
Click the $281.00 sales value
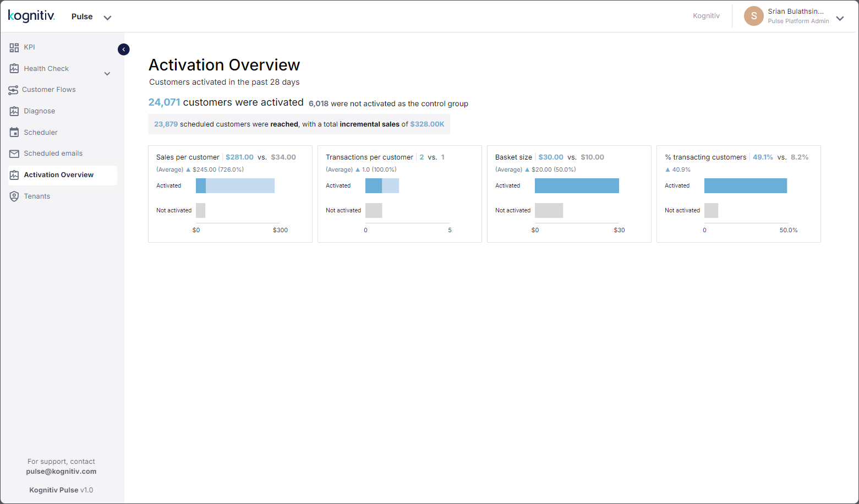pyautogui.click(x=239, y=157)
